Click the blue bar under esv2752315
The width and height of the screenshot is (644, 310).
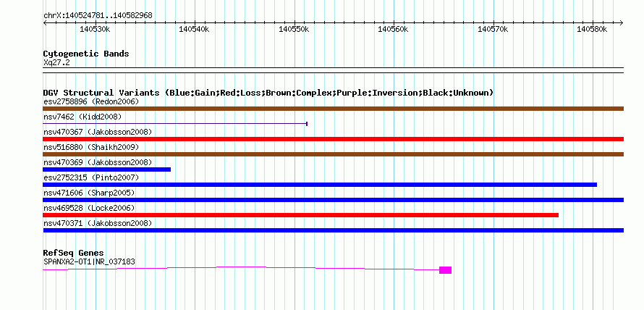pos(320,185)
